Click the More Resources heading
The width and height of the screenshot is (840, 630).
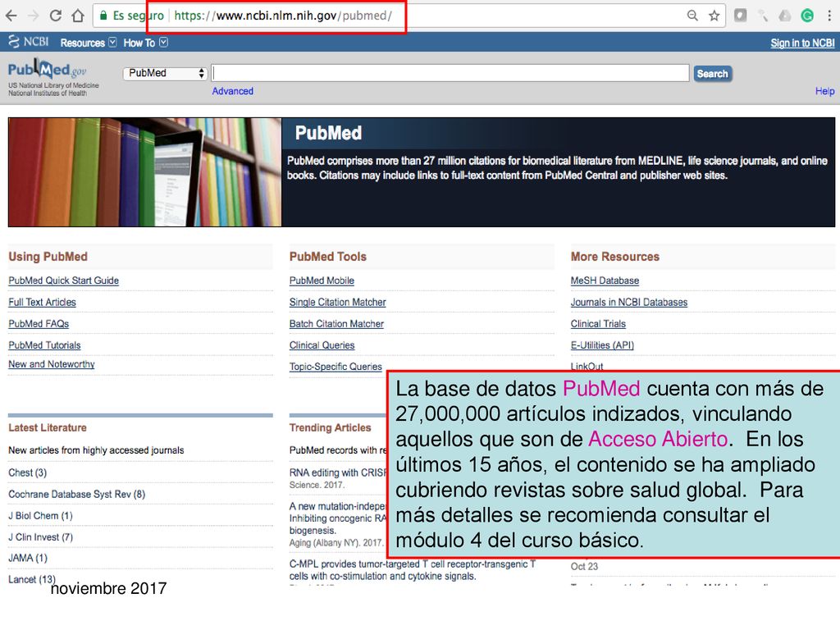point(615,257)
